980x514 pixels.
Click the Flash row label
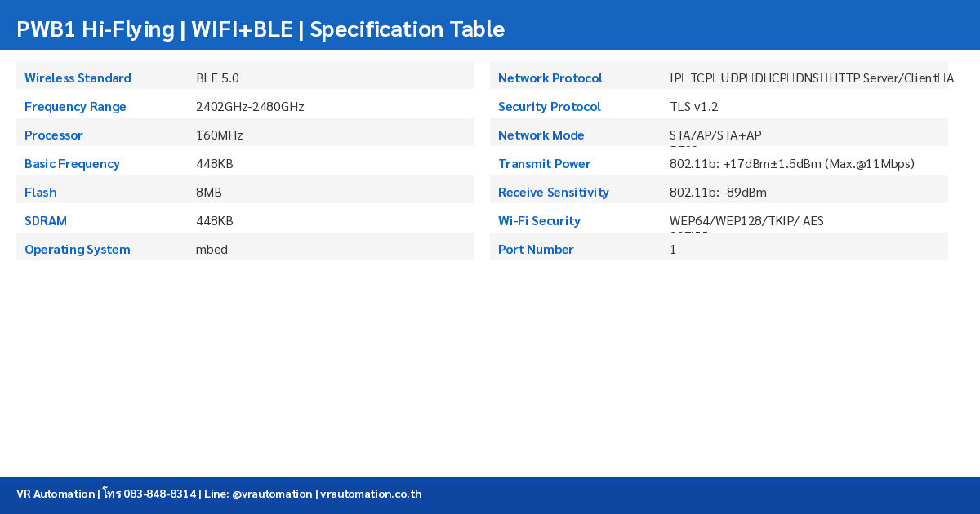(x=41, y=193)
